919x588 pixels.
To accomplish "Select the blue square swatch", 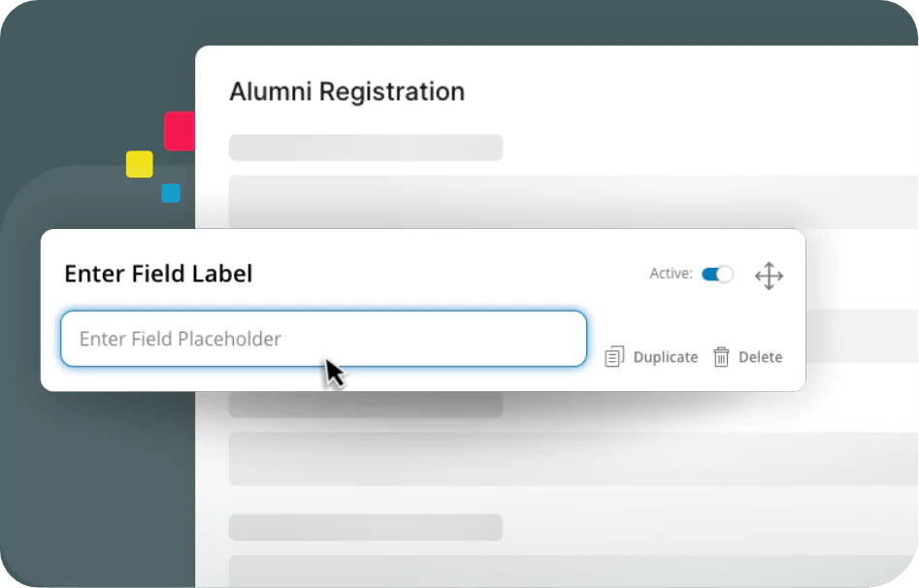I will click(171, 193).
